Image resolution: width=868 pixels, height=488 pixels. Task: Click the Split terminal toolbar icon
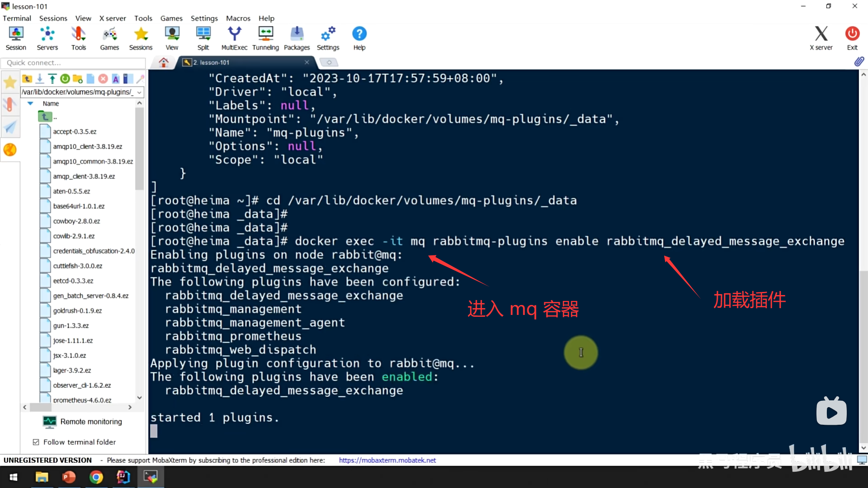(x=203, y=38)
